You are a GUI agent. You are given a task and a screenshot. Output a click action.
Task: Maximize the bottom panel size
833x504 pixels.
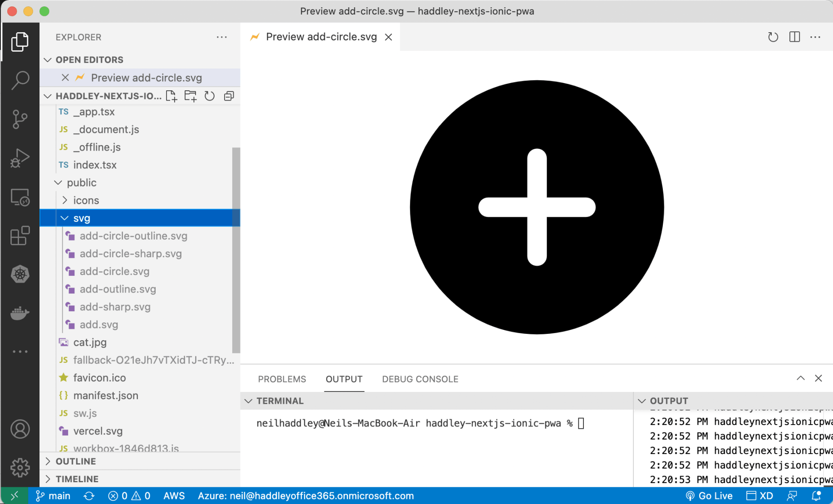(800, 378)
